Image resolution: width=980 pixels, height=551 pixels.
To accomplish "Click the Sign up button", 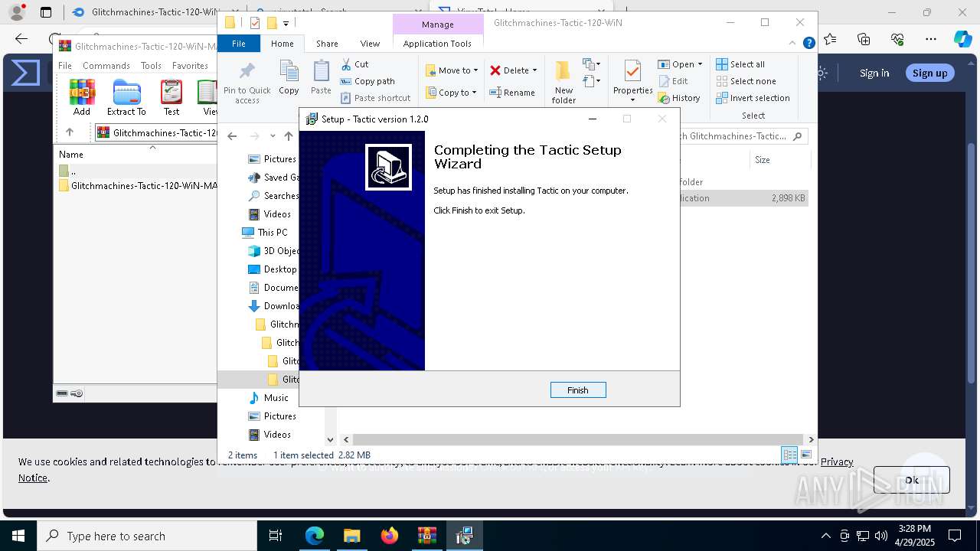I will pyautogui.click(x=930, y=73).
